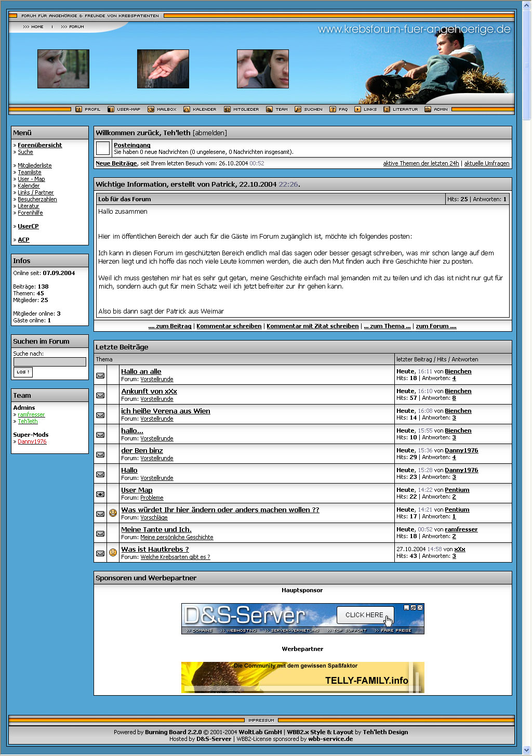Click the Profil icon in navigation bar
This screenshot has width=532, height=756.
pyautogui.click(x=78, y=109)
